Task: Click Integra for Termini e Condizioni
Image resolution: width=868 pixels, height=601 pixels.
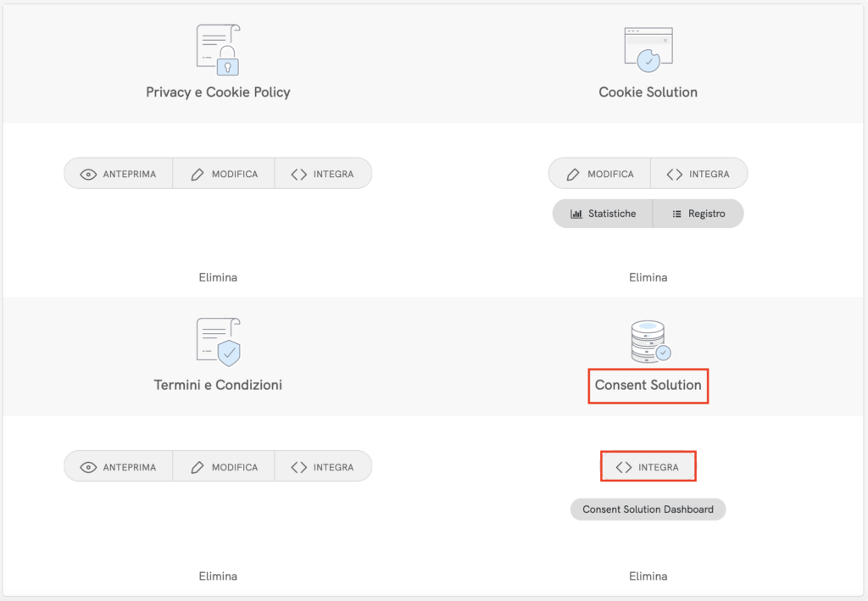Action: pyautogui.click(x=322, y=467)
